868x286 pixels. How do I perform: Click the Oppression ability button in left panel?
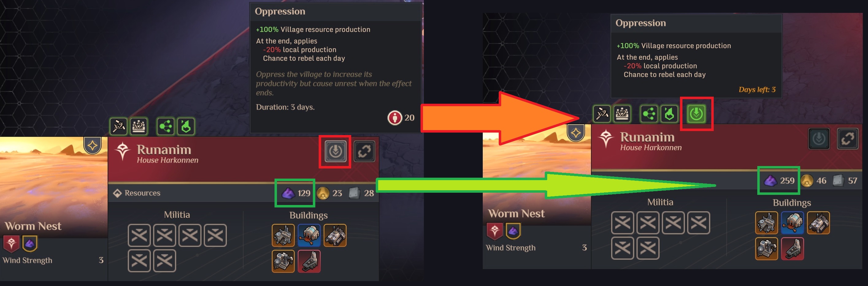pos(335,151)
